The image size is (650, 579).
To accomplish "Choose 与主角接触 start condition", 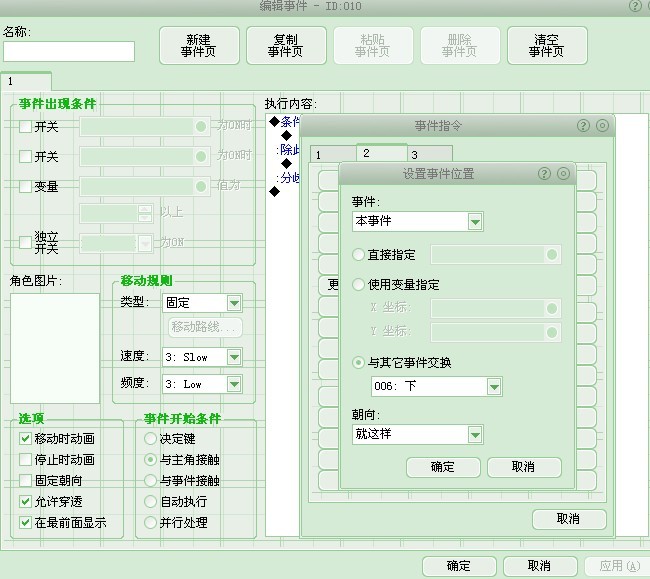I will click(x=150, y=459).
